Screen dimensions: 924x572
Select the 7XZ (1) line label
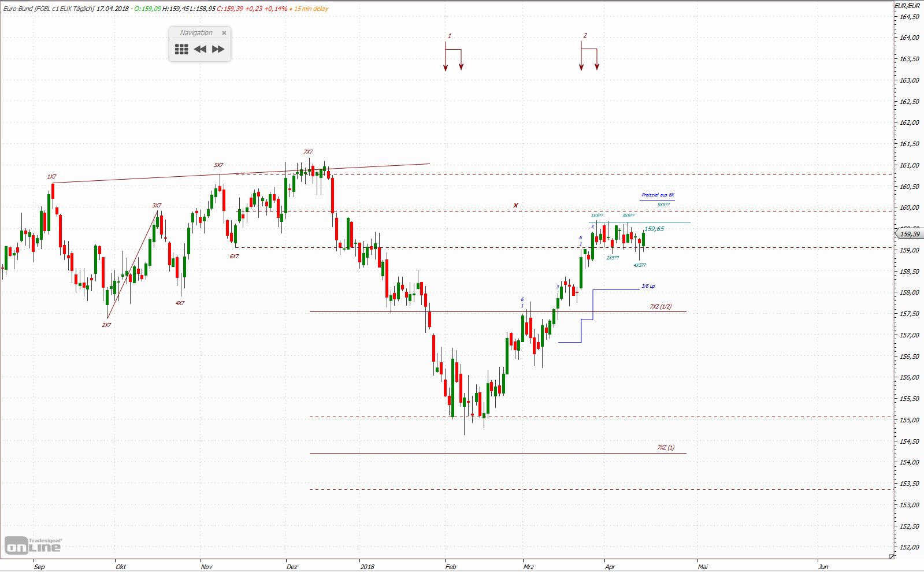[665, 448]
